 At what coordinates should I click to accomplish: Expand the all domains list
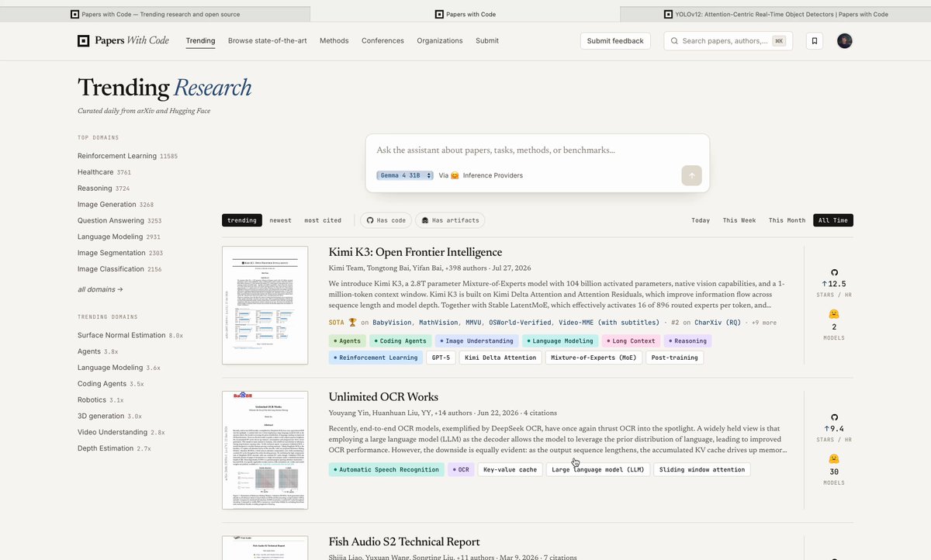tap(100, 289)
